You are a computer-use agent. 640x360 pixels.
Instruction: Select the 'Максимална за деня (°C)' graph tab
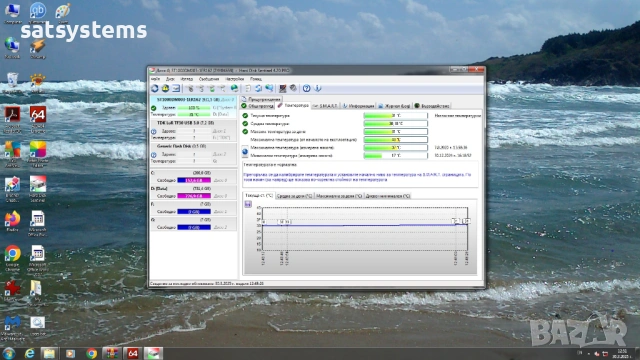pos(339,196)
